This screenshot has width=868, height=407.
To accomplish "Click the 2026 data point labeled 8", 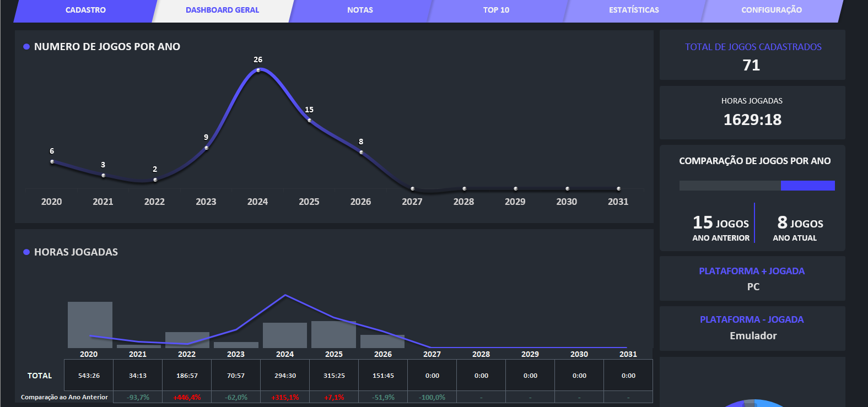I will 361,152.
